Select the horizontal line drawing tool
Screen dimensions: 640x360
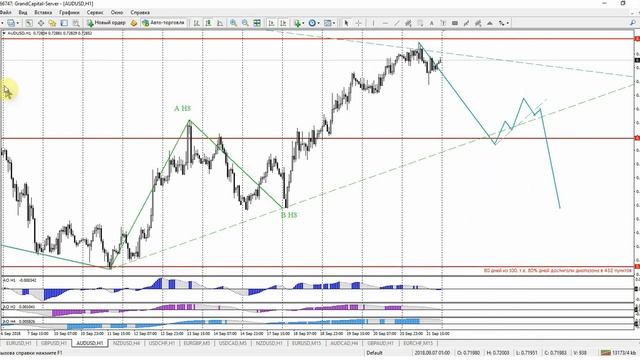pos(385,23)
